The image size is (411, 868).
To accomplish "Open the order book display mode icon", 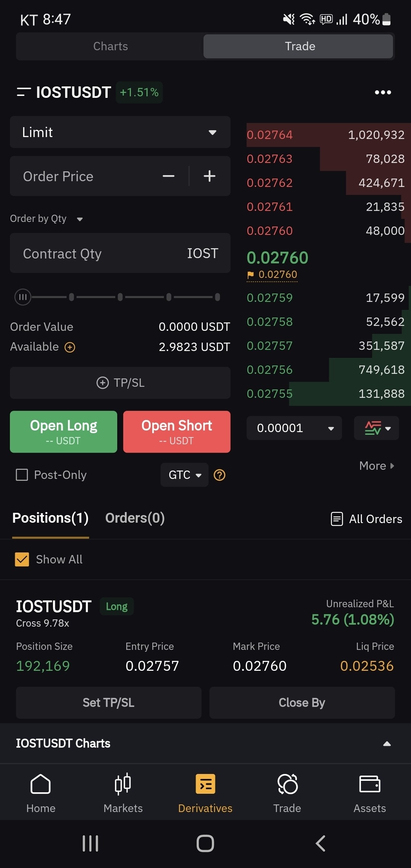I will (377, 428).
